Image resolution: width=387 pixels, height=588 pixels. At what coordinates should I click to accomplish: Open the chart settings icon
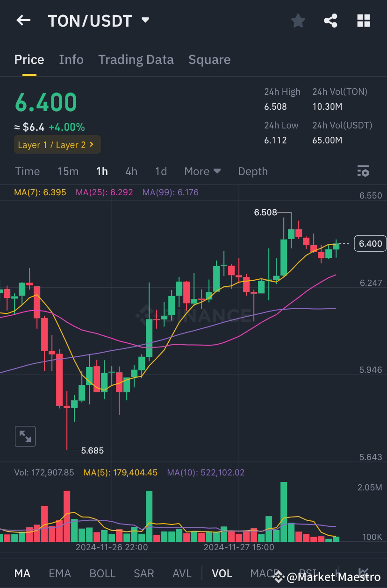click(x=363, y=171)
